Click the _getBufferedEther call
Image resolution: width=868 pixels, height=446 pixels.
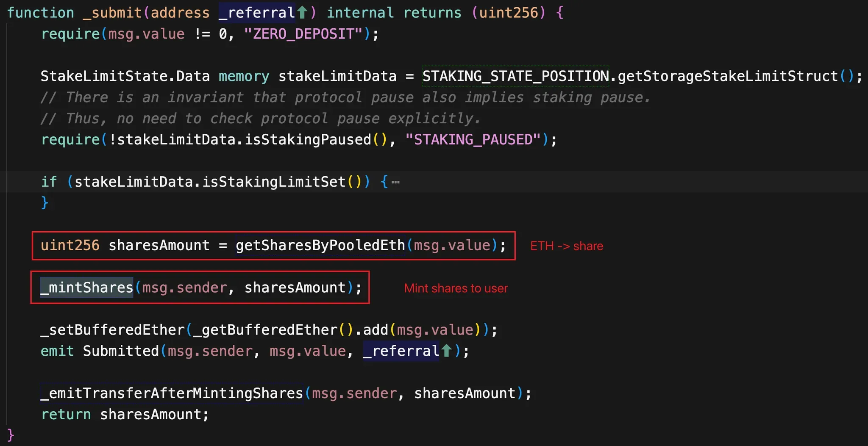266,330
